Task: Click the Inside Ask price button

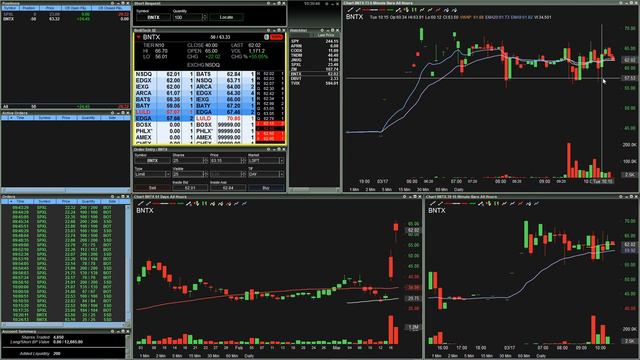Action: [x=228, y=188]
